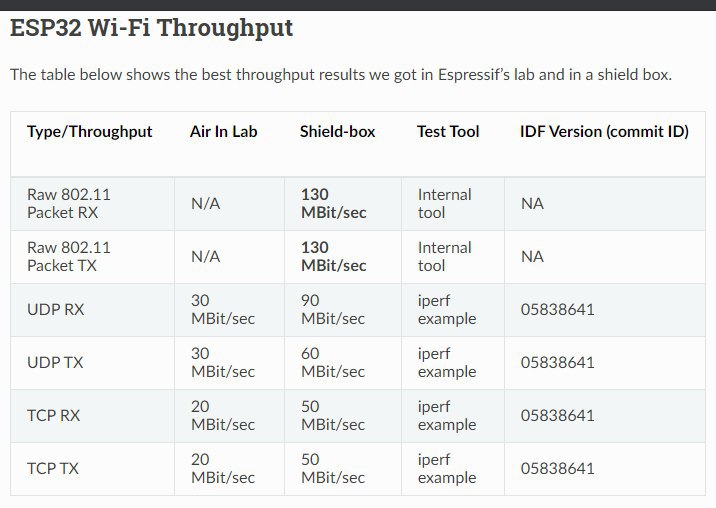Image resolution: width=716 pixels, height=508 pixels.
Task: Click the "Air In Lab" column header
Action: coord(223,131)
